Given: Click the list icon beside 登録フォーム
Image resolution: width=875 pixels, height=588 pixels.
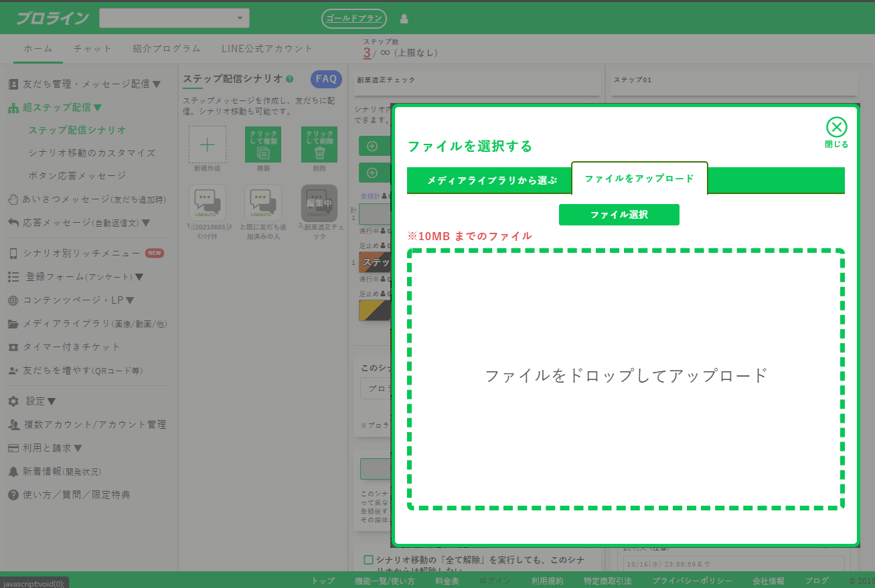Looking at the screenshot, I should click(x=13, y=277).
